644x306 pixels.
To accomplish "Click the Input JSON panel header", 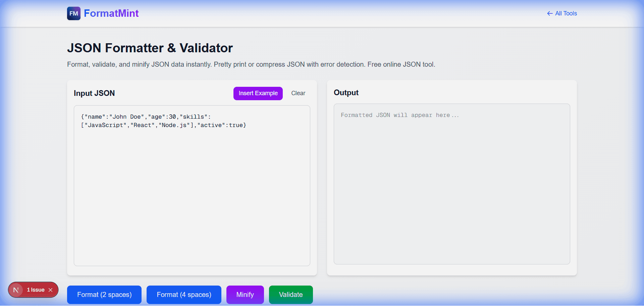I will pyautogui.click(x=94, y=93).
